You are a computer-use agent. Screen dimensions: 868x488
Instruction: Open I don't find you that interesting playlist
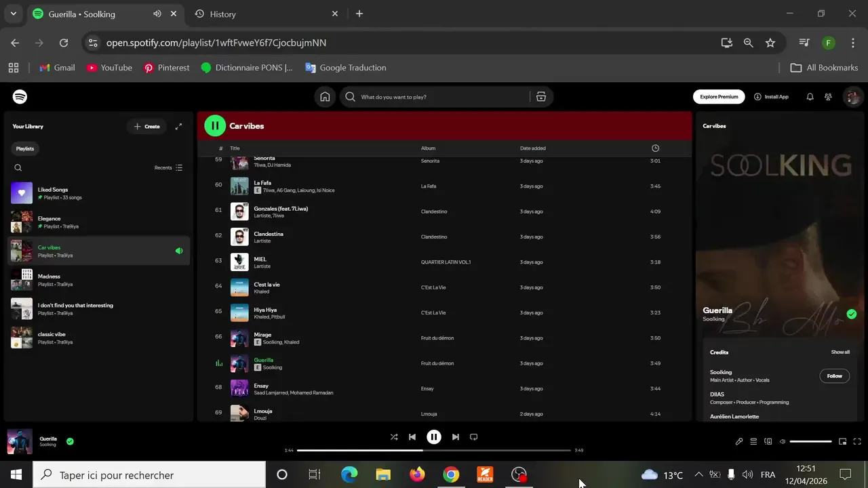pyautogui.click(x=98, y=308)
